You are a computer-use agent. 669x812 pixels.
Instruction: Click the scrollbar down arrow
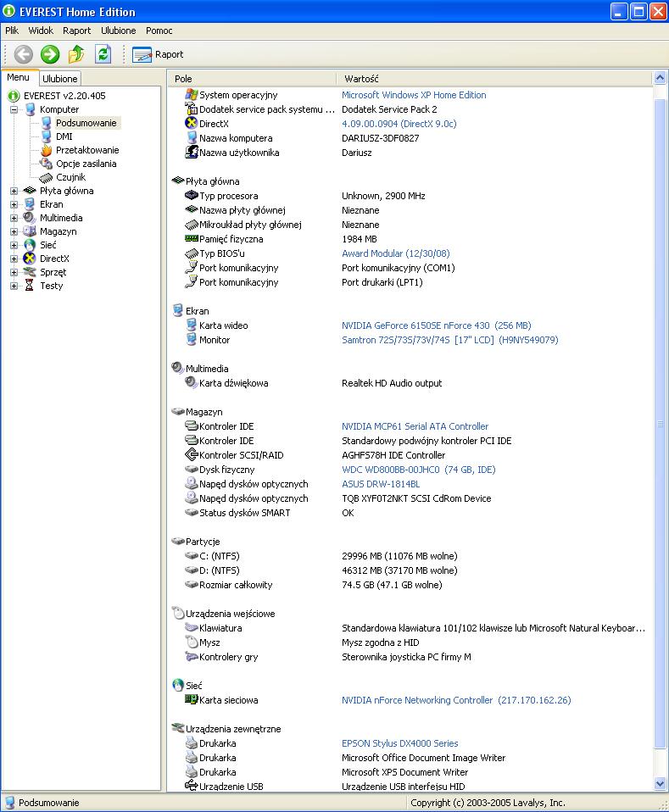point(660,784)
